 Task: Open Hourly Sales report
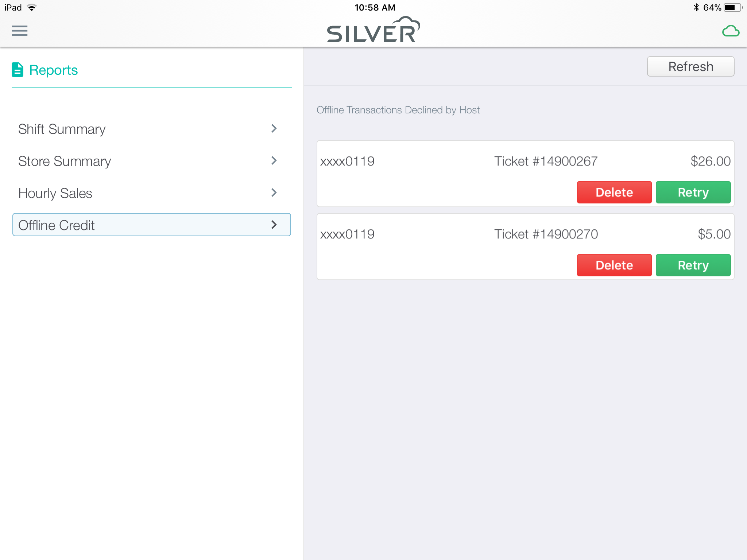[x=152, y=193]
